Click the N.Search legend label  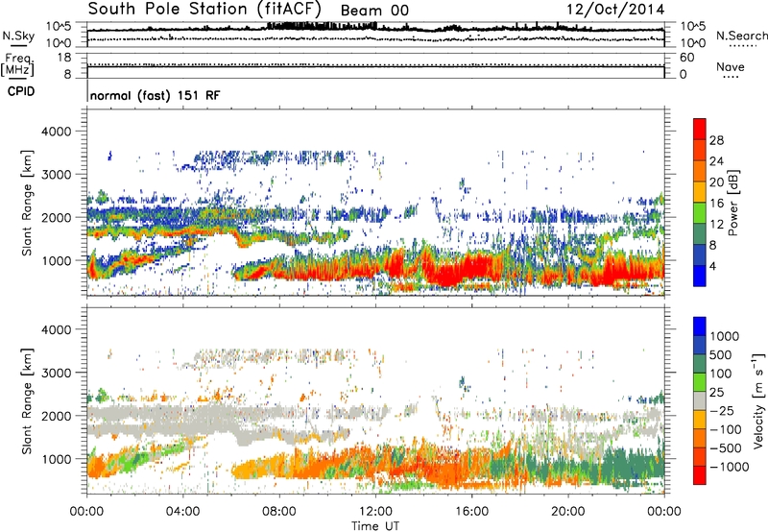[x=741, y=36]
